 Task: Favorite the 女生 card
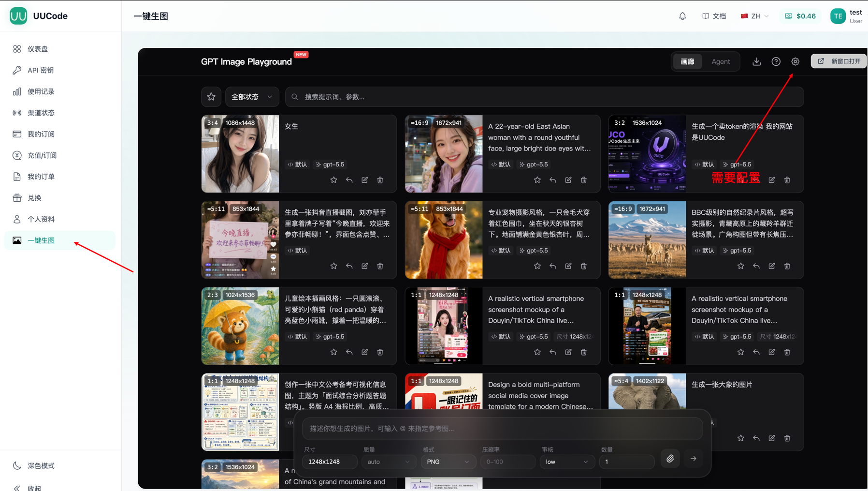(x=333, y=180)
